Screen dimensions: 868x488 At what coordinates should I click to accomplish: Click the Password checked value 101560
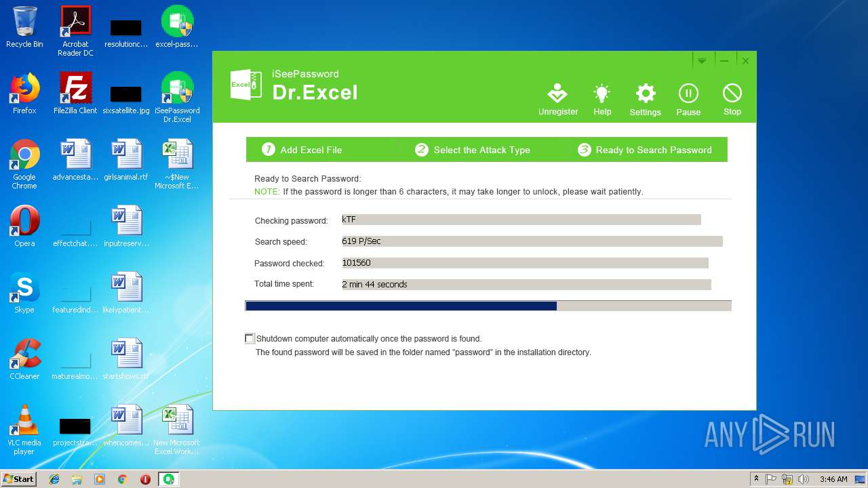525,263
